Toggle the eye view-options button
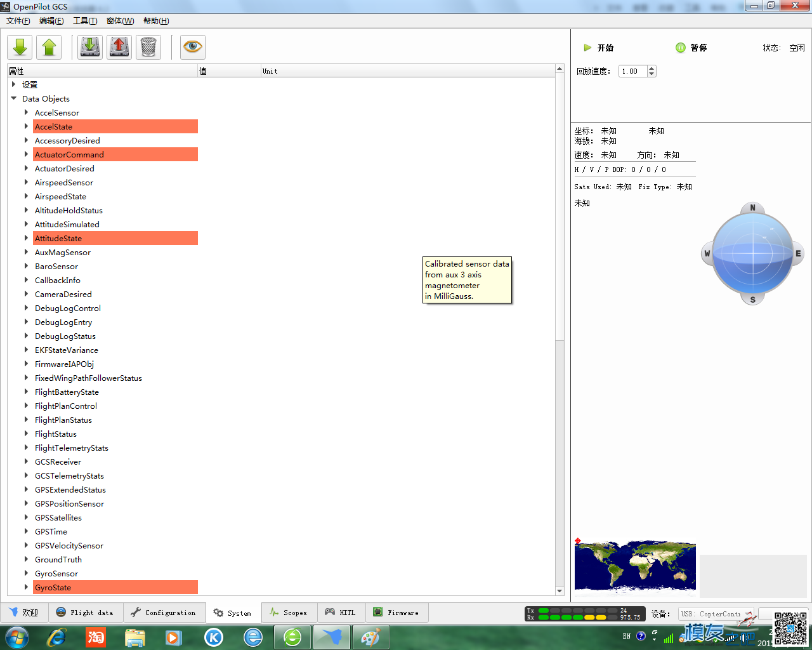Viewport: 812px width, 650px height. click(x=192, y=47)
